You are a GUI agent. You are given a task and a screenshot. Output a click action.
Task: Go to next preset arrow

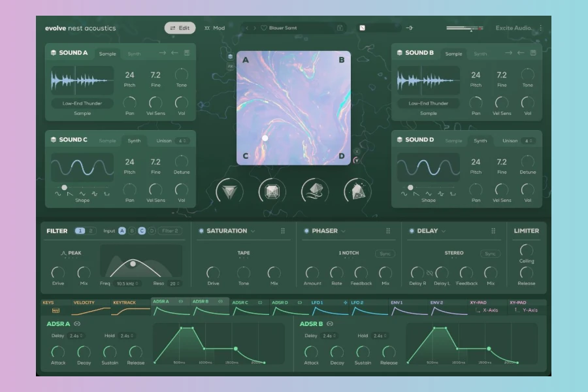[255, 27]
